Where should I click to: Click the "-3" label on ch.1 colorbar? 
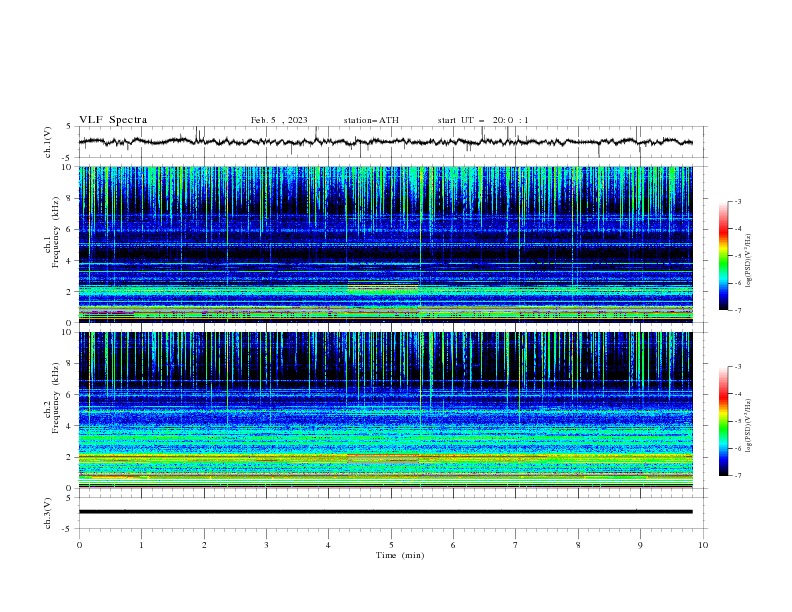pyautogui.click(x=738, y=201)
